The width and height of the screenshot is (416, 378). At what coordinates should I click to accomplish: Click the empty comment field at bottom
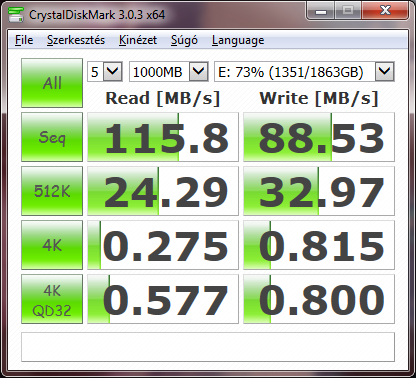tap(208, 347)
